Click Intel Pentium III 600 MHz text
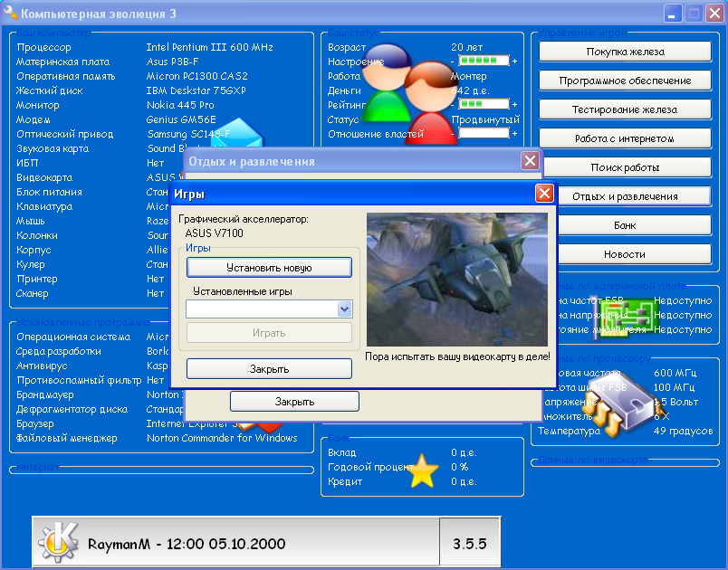This screenshot has width=728, height=570. click(x=209, y=47)
